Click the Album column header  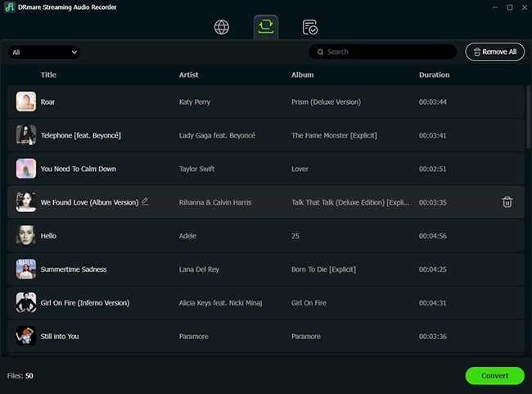tap(302, 75)
